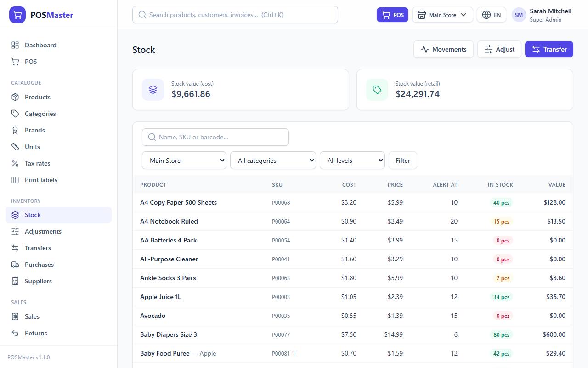Click the SM user avatar
588x368 pixels.
[519, 15]
